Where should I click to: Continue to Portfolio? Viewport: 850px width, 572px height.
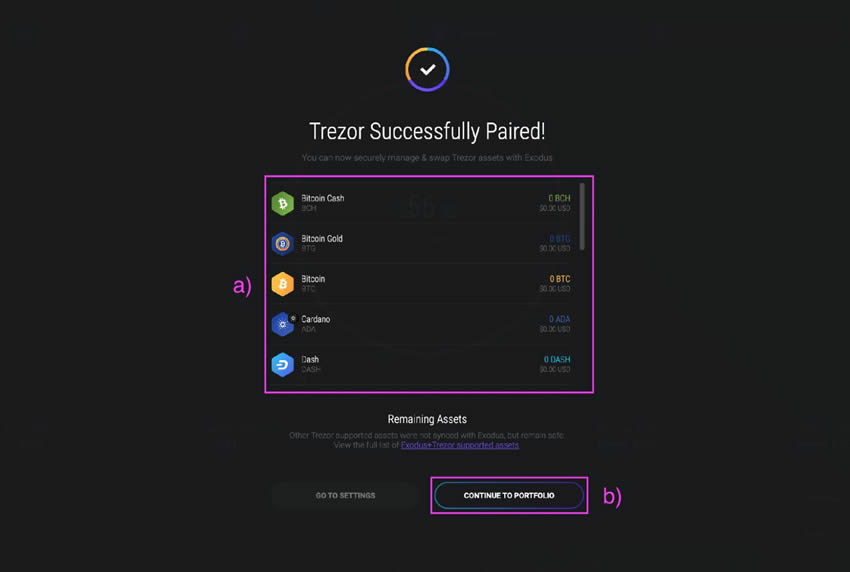click(x=509, y=495)
